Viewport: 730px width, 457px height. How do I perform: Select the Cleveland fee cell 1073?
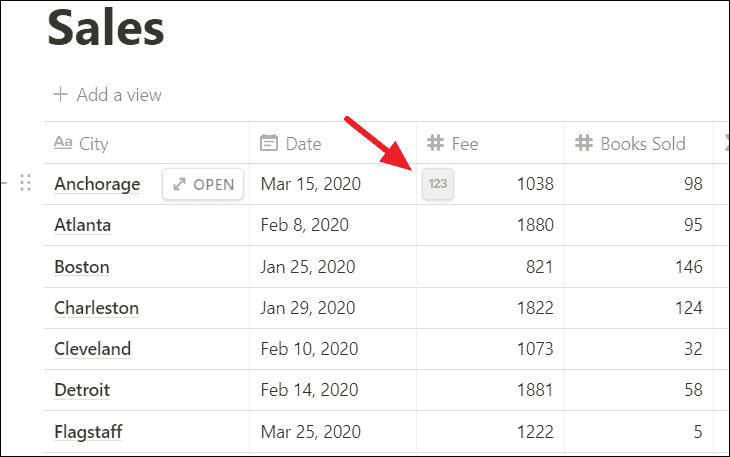[491, 349]
